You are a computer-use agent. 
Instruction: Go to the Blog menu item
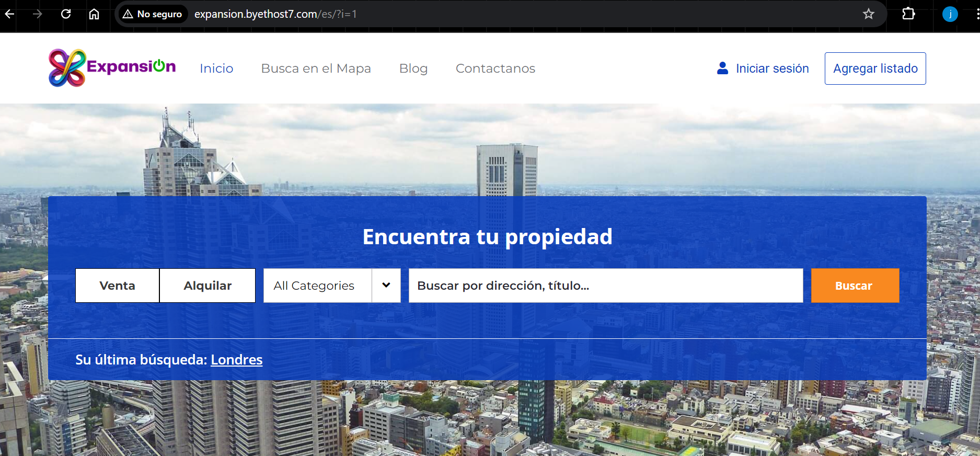point(413,69)
